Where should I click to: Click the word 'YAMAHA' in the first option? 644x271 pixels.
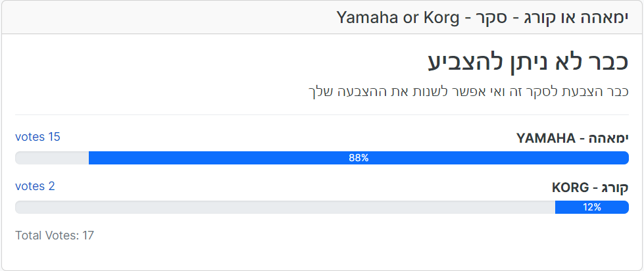click(x=546, y=139)
